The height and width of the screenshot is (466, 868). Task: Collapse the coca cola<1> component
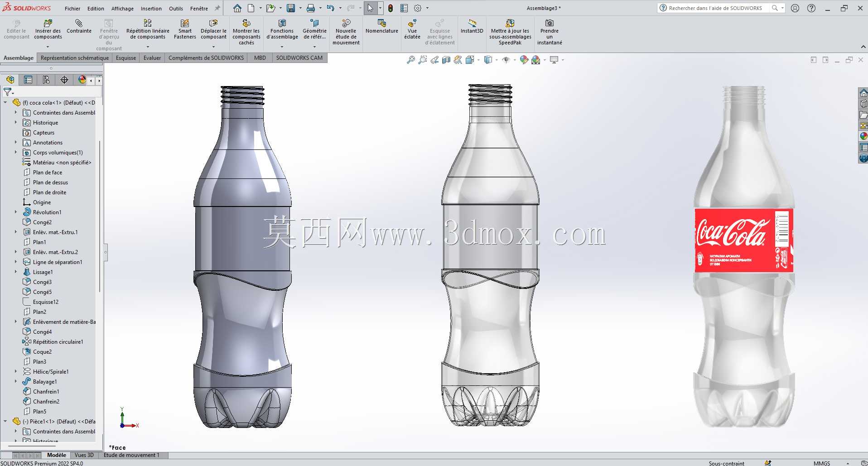(x=5, y=102)
